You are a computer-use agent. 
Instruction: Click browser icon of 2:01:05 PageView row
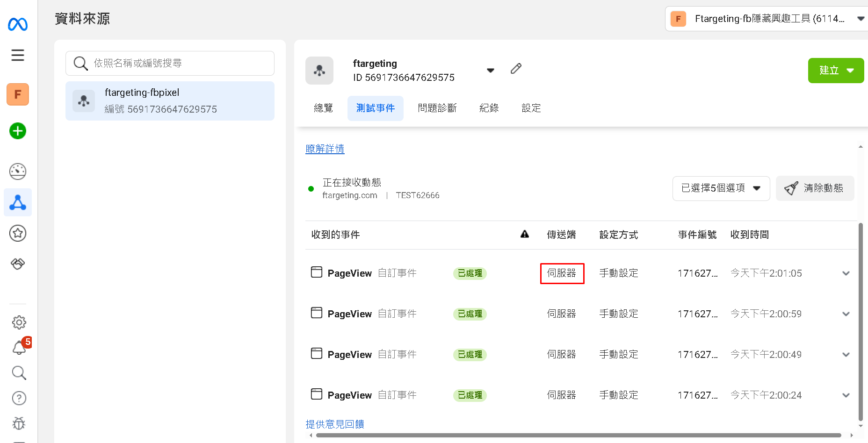click(x=317, y=272)
